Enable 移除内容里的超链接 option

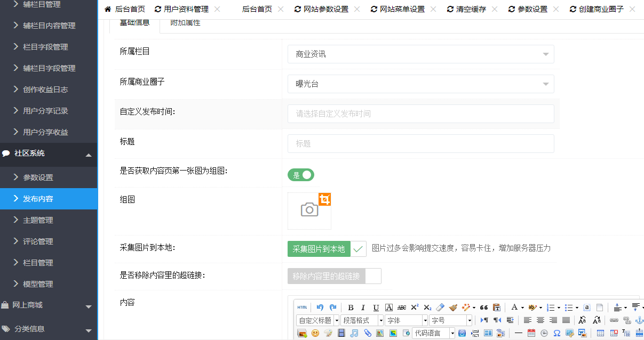tap(334, 276)
